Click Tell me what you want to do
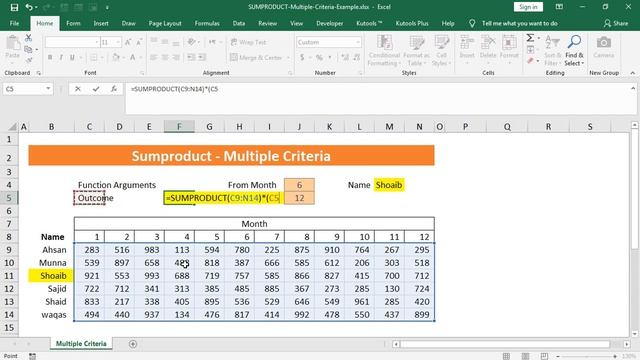The image size is (640, 360). pyautogui.click(x=520, y=23)
